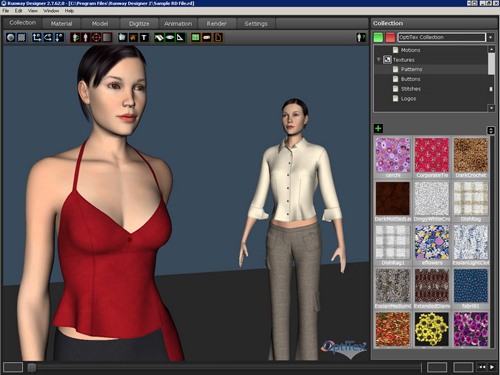The height and width of the screenshot is (375, 500).
Task: Click the green plus add texture icon
Action: point(378,128)
